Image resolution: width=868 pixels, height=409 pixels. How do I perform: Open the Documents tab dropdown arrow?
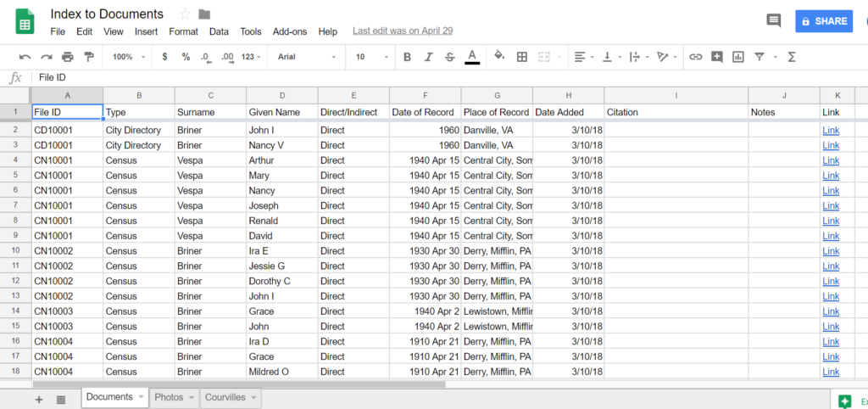tap(141, 397)
